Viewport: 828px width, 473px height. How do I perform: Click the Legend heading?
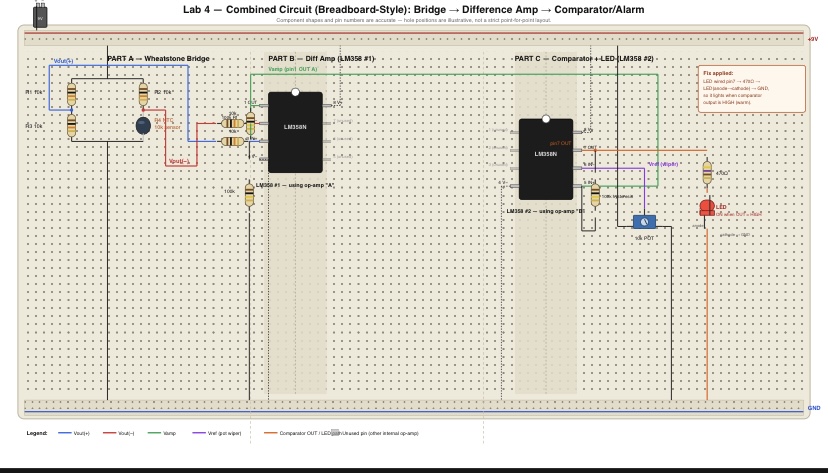click(36, 433)
